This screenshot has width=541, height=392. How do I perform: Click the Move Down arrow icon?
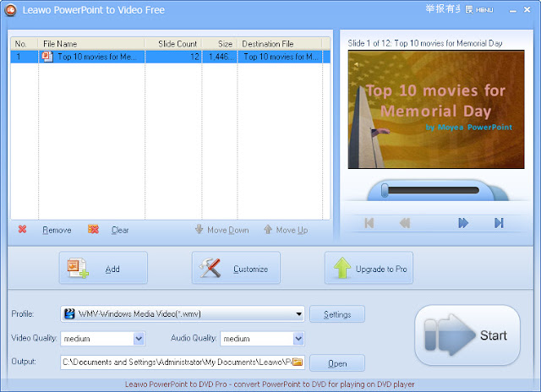pyautogui.click(x=199, y=229)
